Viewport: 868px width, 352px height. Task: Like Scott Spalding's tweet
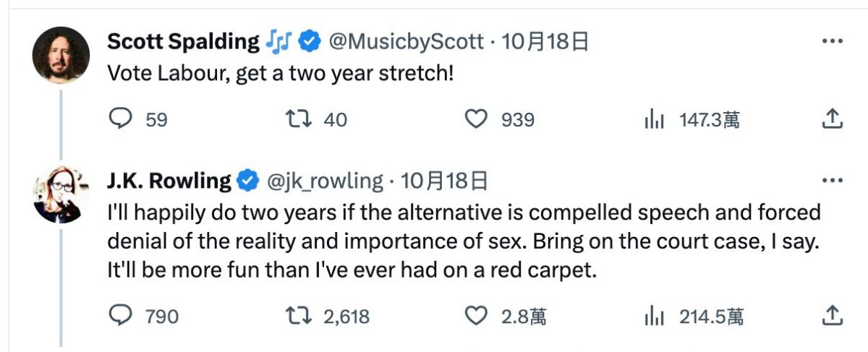click(475, 119)
